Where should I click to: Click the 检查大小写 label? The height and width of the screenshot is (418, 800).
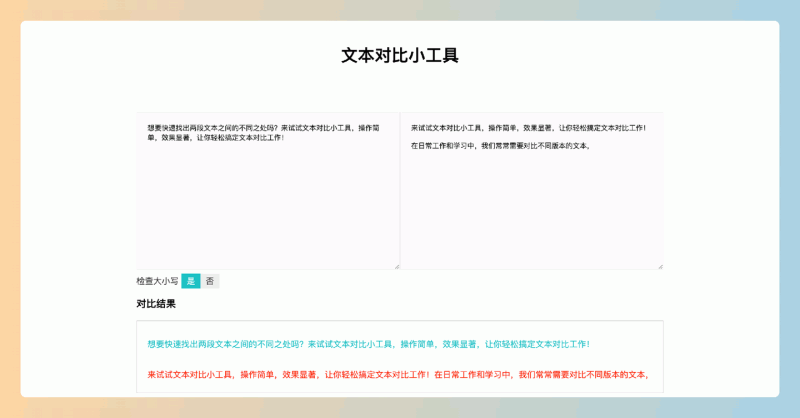click(157, 281)
